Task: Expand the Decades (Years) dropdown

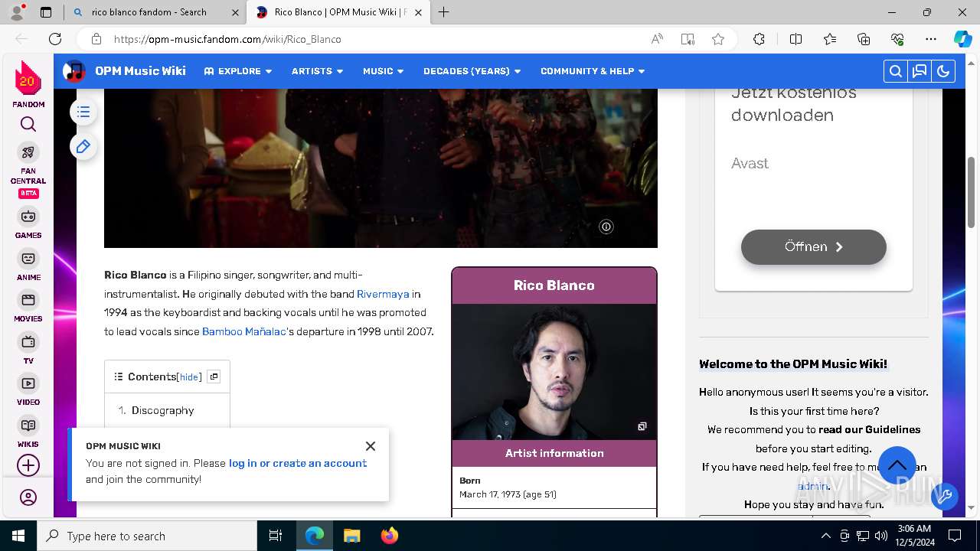Action: tap(472, 71)
